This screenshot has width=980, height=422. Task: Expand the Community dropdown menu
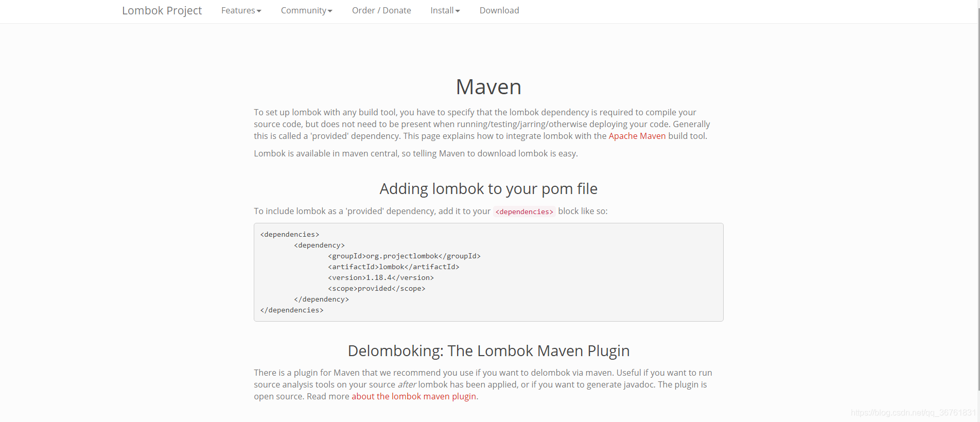point(307,11)
